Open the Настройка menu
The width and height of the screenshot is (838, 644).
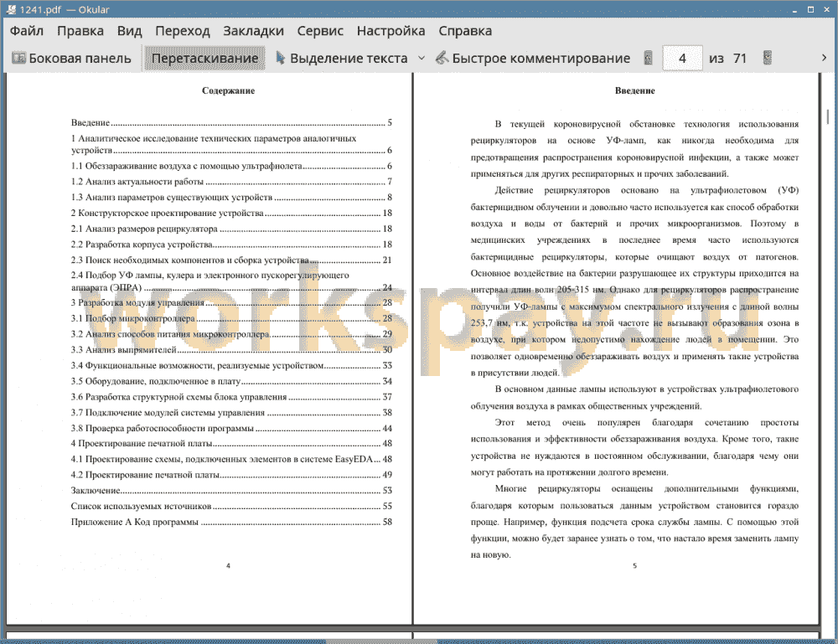391,31
